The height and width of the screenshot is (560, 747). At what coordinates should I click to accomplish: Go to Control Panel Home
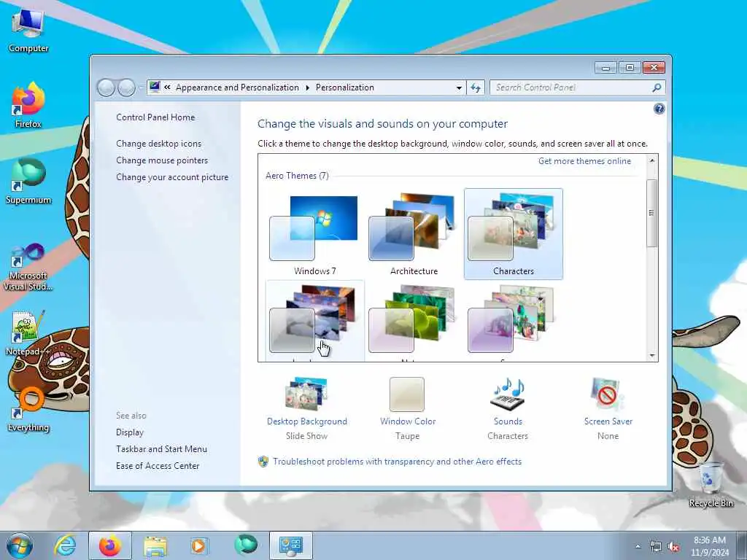point(155,117)
